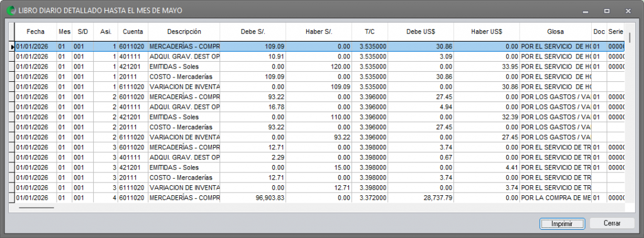The width and height of the screenshot is (644, 238).
Task: Click Debe S/. cell with 2.29
Action: 253,157
